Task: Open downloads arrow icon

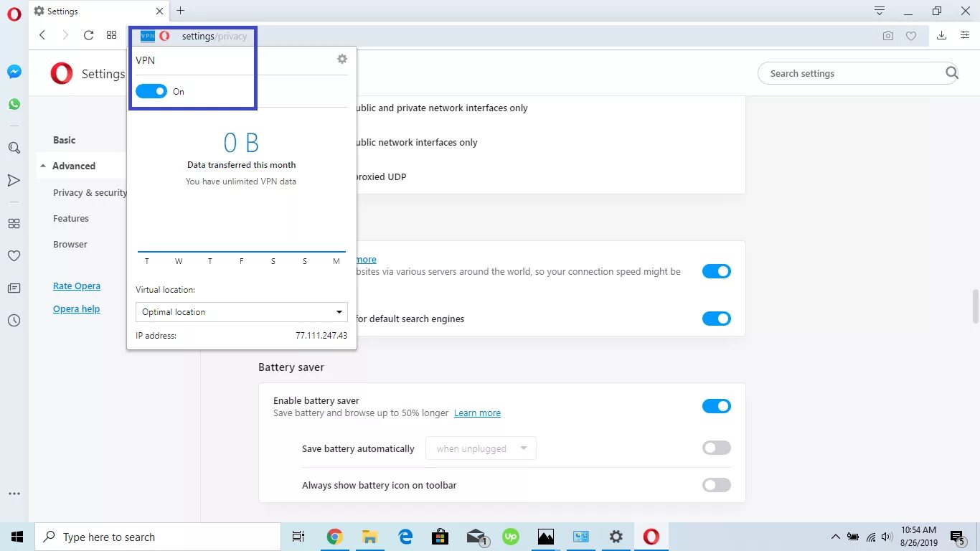Action: (x=942, y=35)
